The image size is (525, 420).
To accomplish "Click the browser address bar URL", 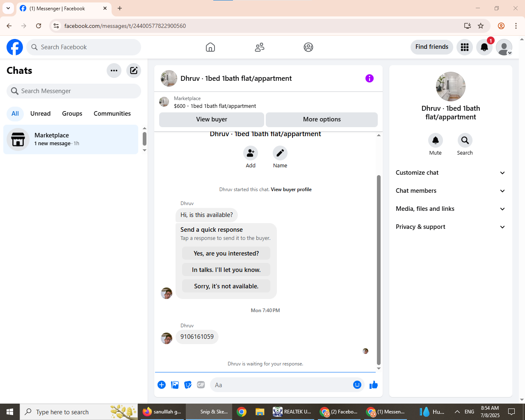I will coord(125,26).
